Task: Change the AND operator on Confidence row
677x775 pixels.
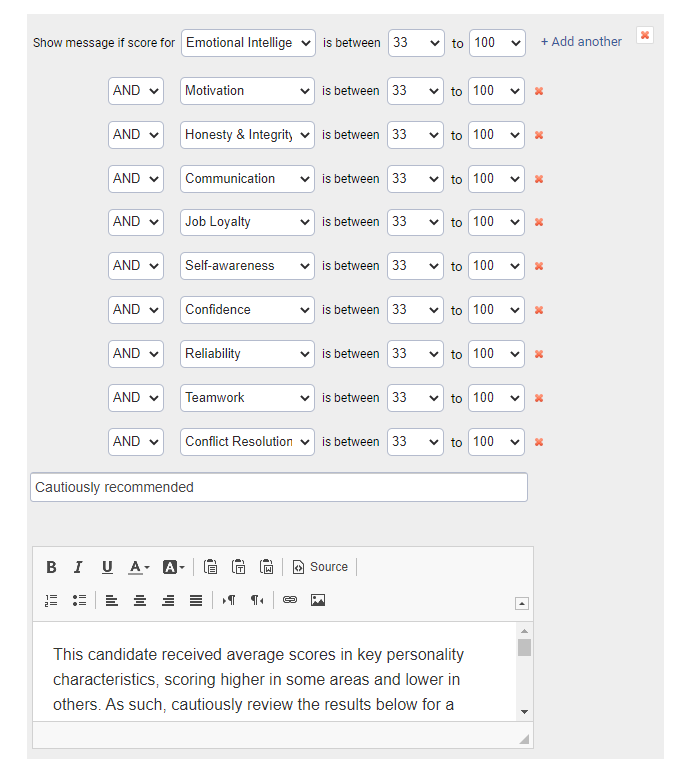Action: [136, 310]
